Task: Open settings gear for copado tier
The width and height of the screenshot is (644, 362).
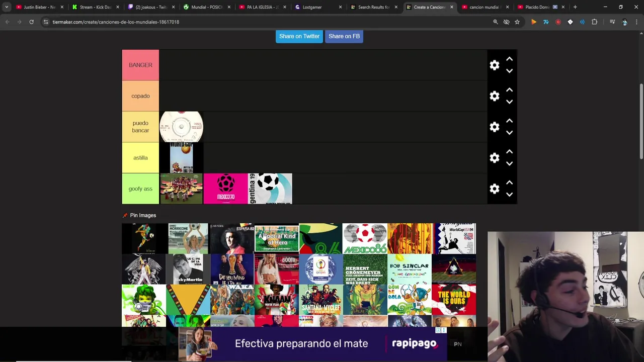Action: tap(495, 96)
